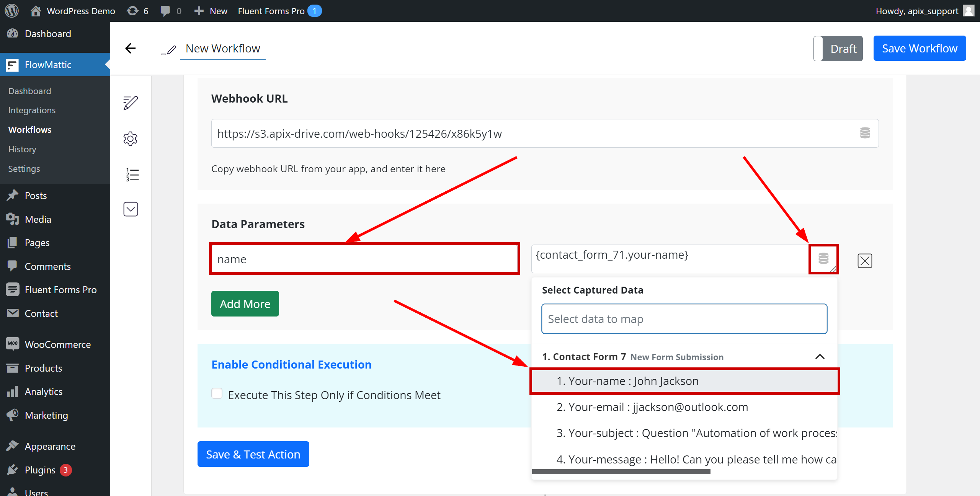The image size is (980, 496).
Task: Open captured data picker for name parameter
Action: (x=823, y=259)
